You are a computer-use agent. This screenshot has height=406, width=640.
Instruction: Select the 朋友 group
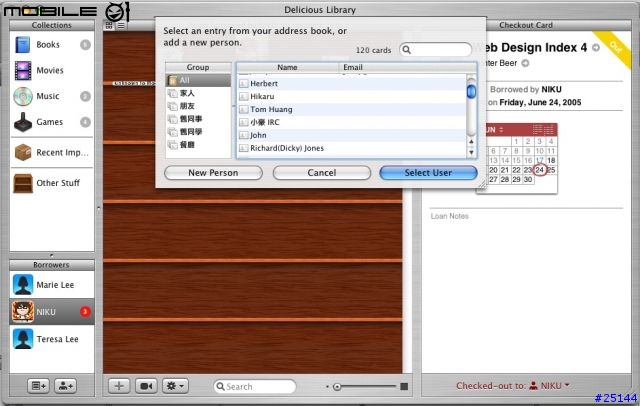pos(198,106)
